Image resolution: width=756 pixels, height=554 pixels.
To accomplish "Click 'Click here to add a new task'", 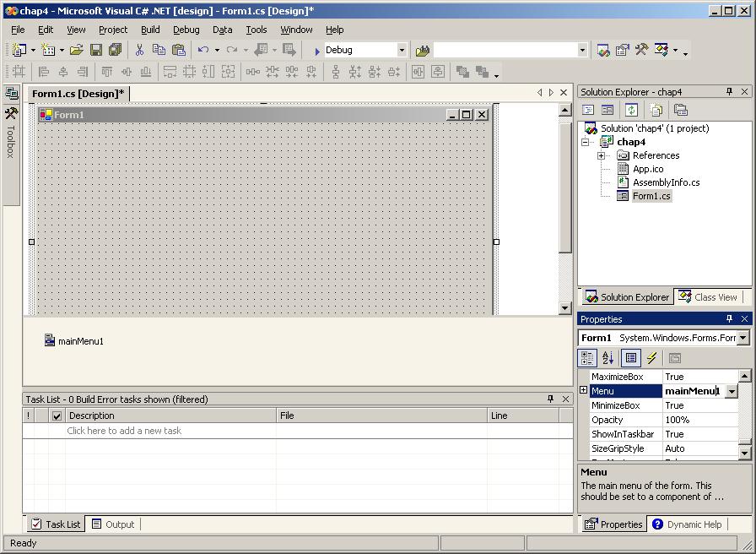I will click(x=124, y=431).
